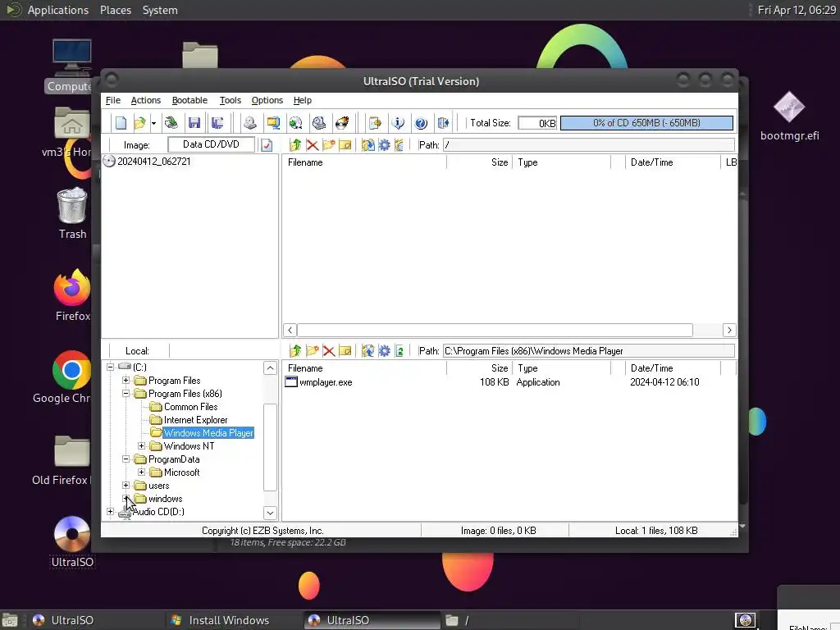This screenshot has height=630, width=840.
Task: Click the Mount to Virtual Drive icon
Action: tap(319, 123)
